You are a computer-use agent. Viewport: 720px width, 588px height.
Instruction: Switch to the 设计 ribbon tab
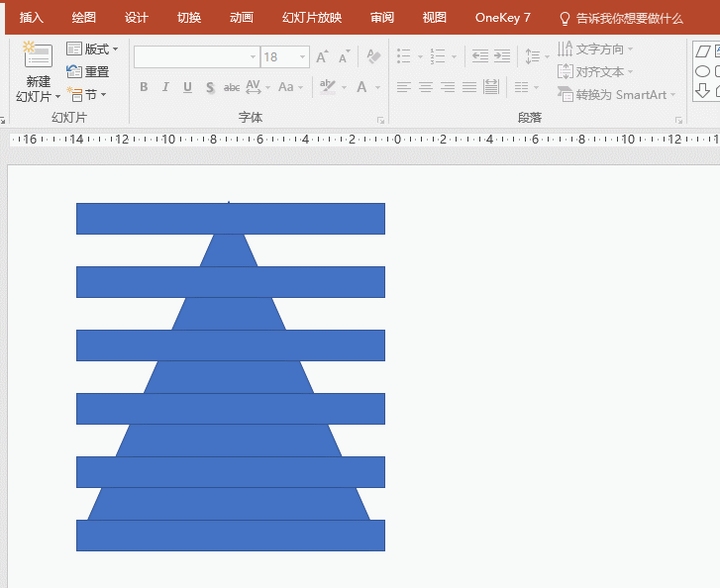coord(137,18)
